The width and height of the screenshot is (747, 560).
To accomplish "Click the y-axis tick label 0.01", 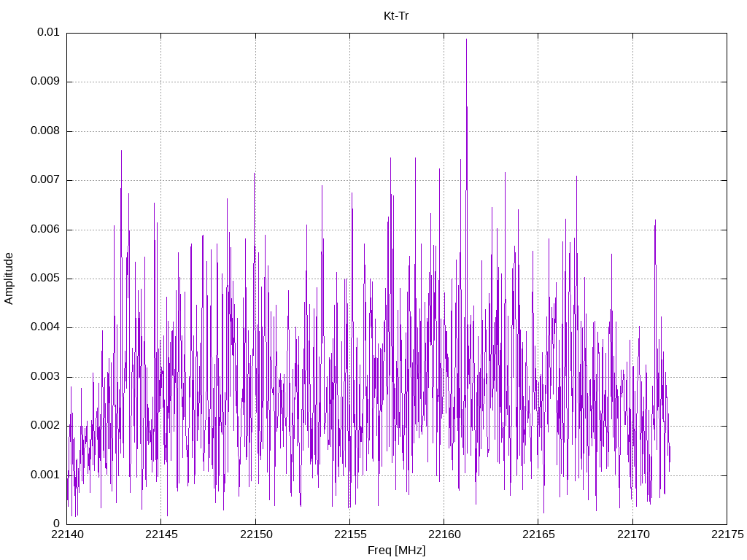I will click(x=48, y=32).
